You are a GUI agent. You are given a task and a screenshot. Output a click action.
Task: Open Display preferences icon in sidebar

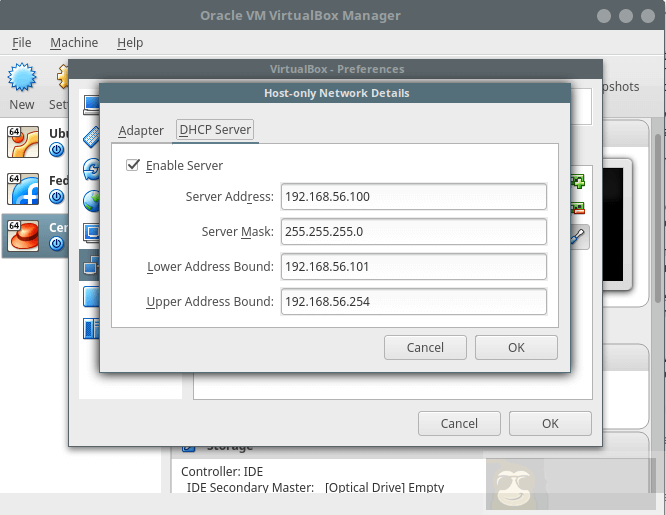tap(91, 233)
